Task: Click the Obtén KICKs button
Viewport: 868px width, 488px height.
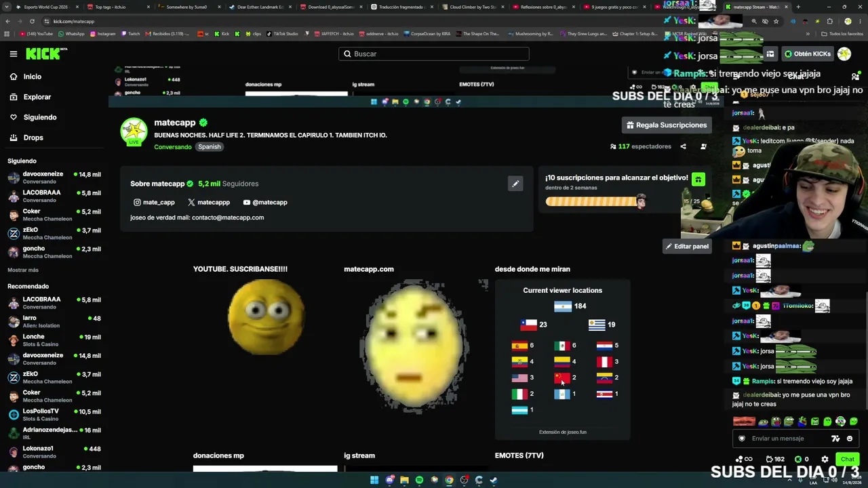Action: pyautogui.click(x=807, y=54)
